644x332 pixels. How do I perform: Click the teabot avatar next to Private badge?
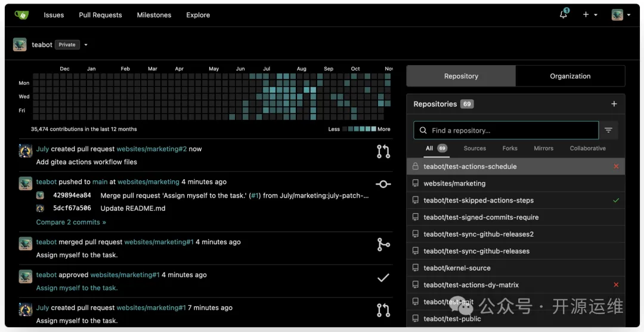point(20,45)
